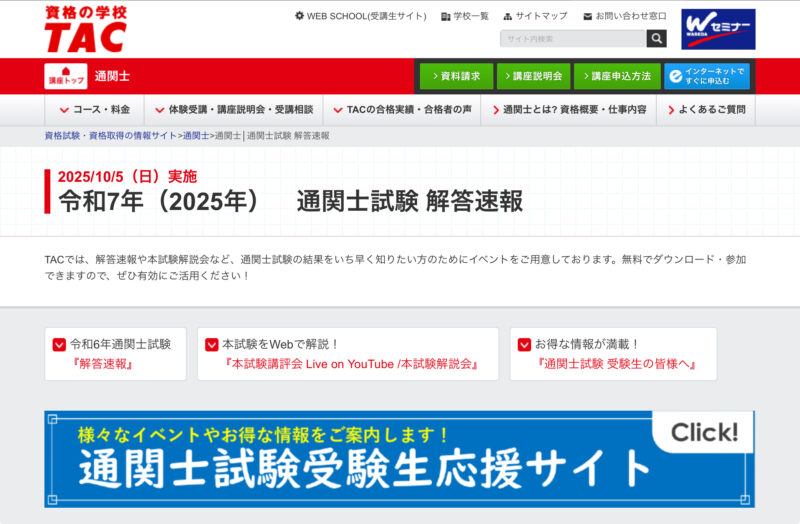Image resolution: width=800 pixels, height=524 pixels.
Task: Expand TACの合格実績・合格者の声 menu
Action: 401,110
